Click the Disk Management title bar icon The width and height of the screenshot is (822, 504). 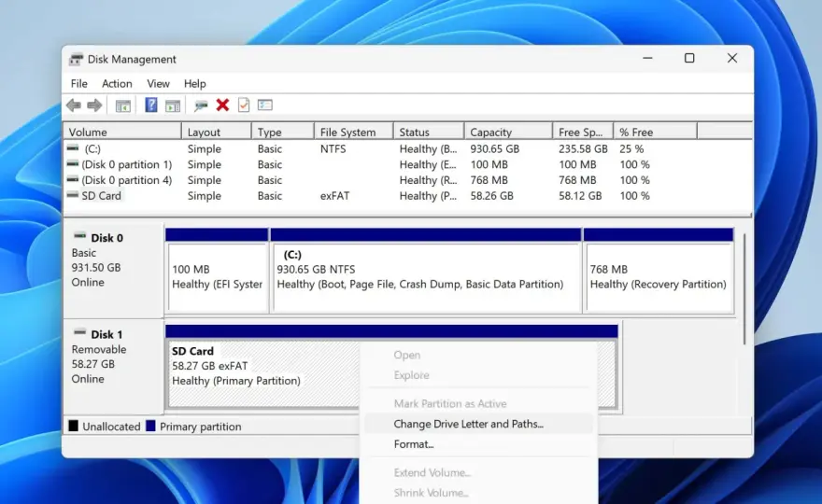tap(76, 59)
